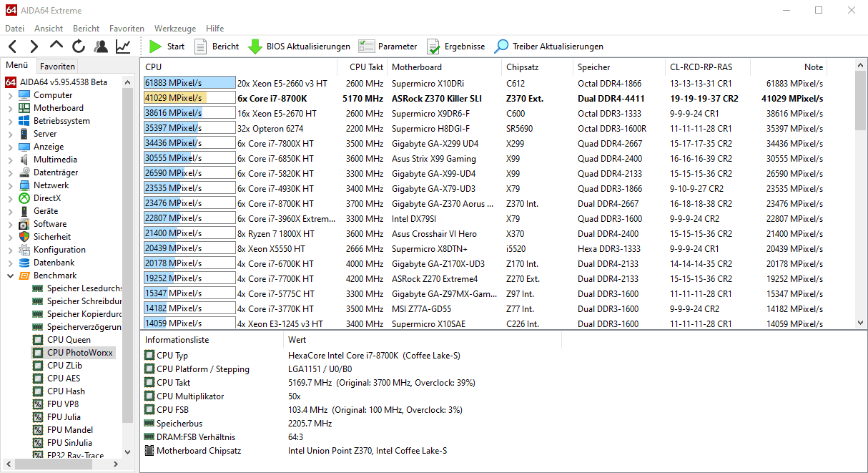Sort results by the Note column header
The width and height of the screenshot is (868, 473).
tap(789, 67)
